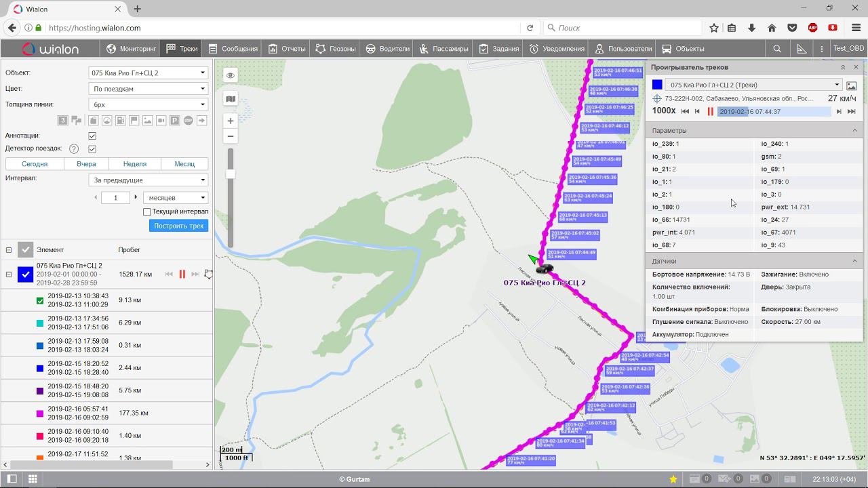Select the Вчера interval button
The height and width of the screenshot is (488, 868).
click(x=86, y=164)
